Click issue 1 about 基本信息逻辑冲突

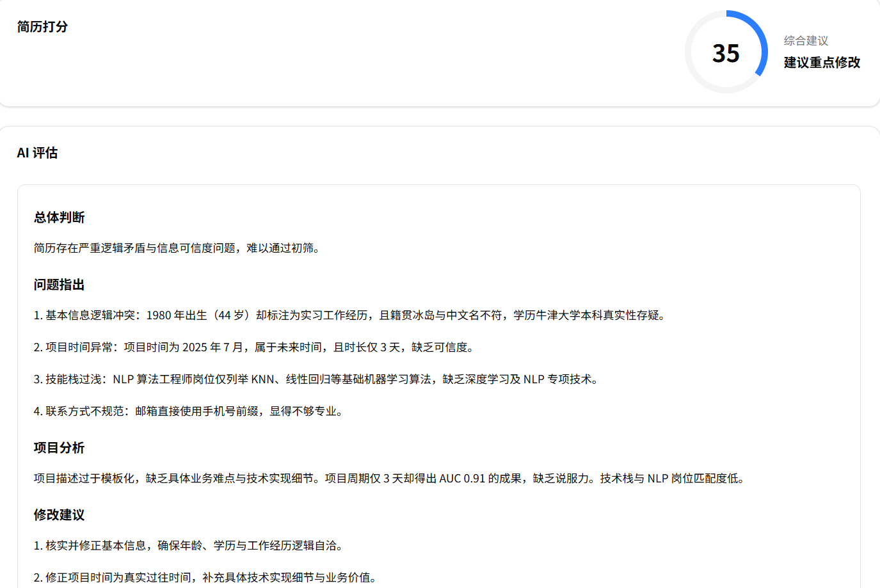pos(351,315)
